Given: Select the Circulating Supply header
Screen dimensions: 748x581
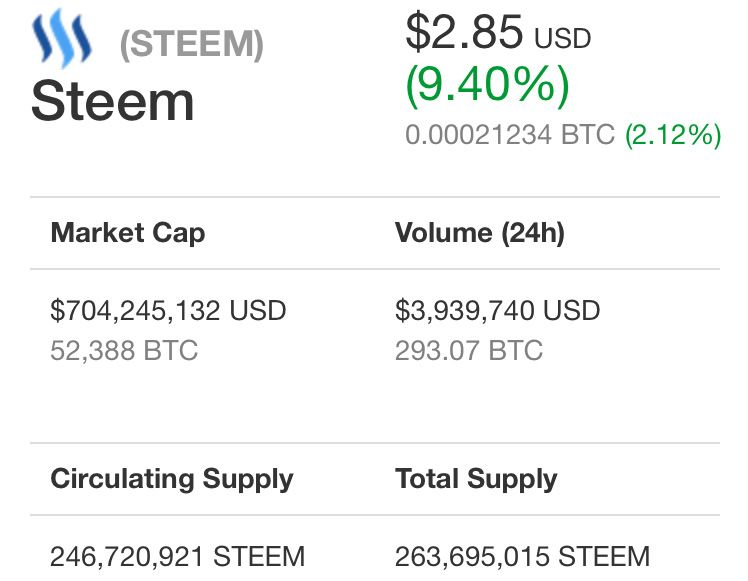Looking at the screenshot, I should tap(172, 478).
